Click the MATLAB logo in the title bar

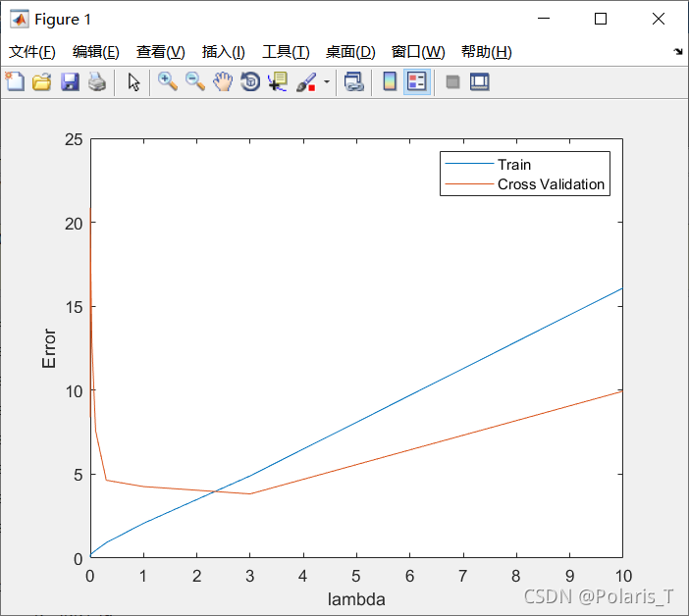(20, 20)
